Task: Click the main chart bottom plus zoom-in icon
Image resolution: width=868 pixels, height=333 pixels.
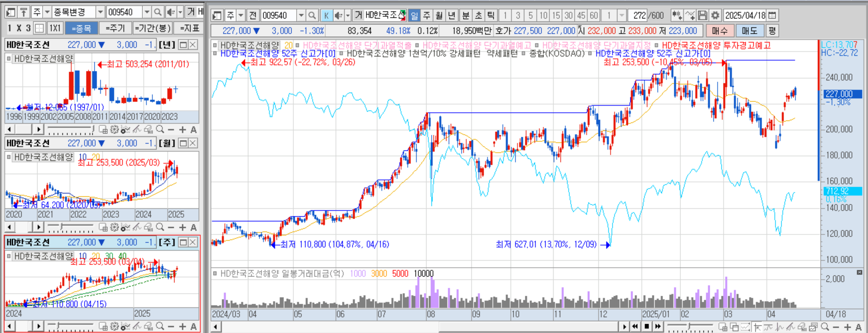Action: pyautogui.click(x=847, y=327)
